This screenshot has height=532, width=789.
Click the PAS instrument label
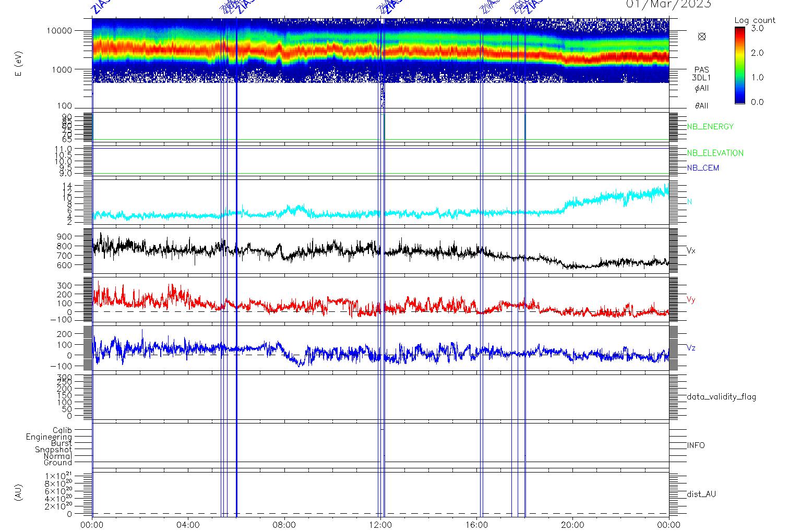tap(702, 70)
